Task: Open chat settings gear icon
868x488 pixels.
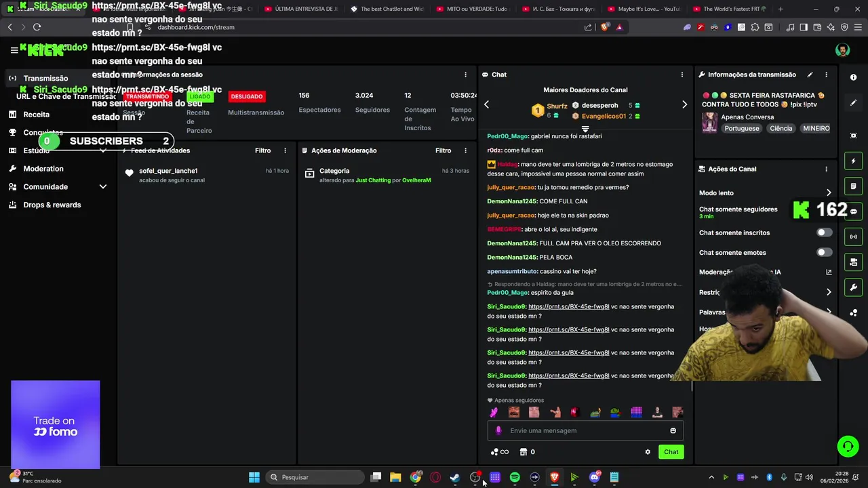Action: pyautogui.click(x=648, y=452)
